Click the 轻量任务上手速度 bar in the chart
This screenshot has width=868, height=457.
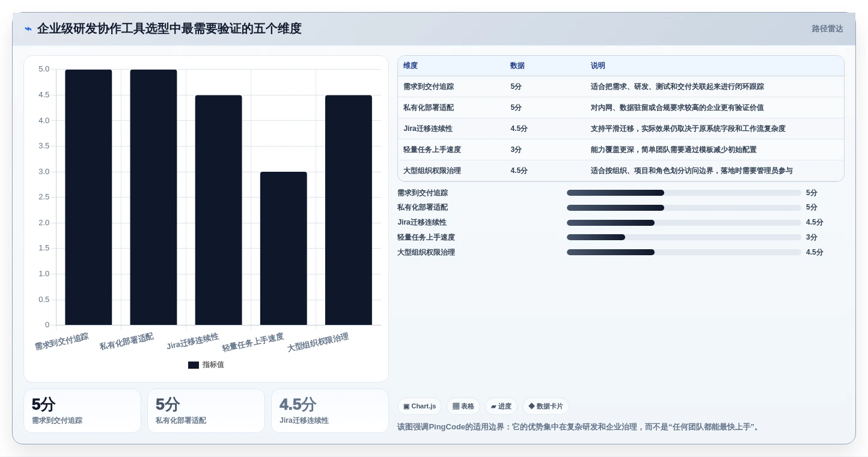pos(283,249)
